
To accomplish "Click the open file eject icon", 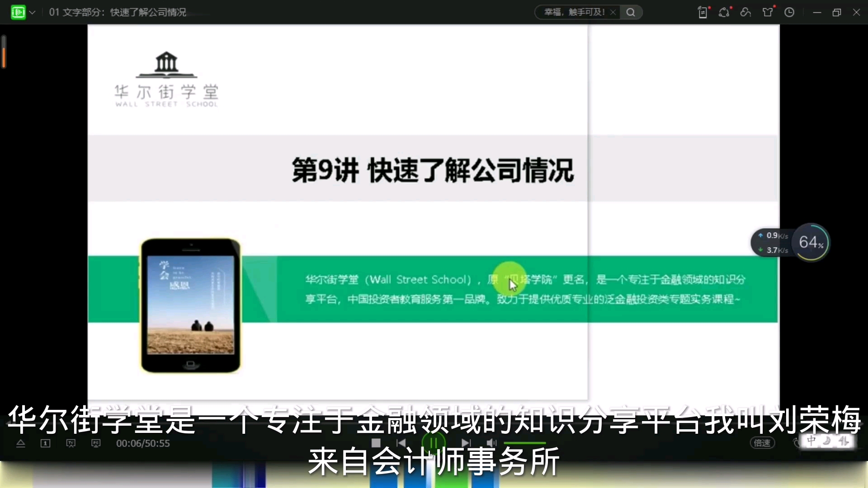I will 21,444.
